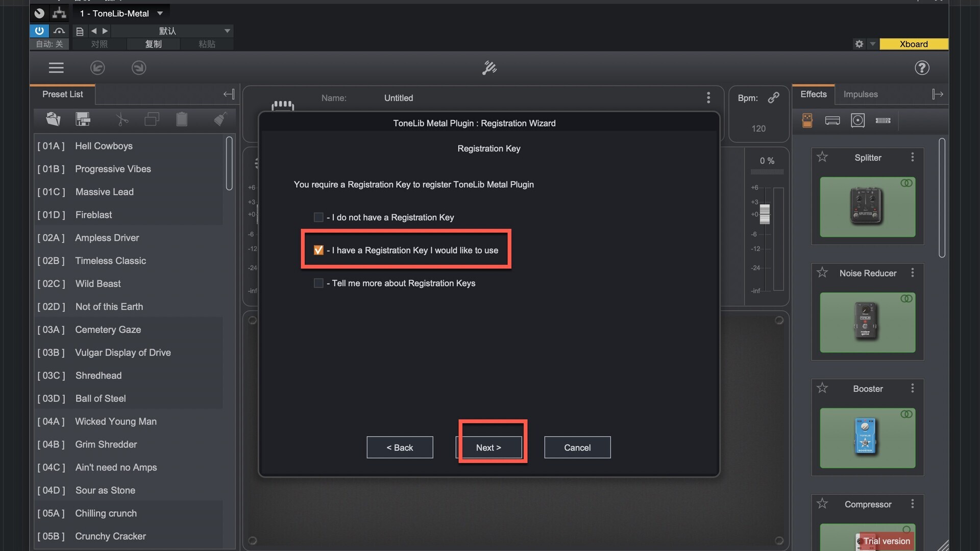980x551 pixels.
Task: Open the 默认 preset dropdown
Action: (172, 31)
